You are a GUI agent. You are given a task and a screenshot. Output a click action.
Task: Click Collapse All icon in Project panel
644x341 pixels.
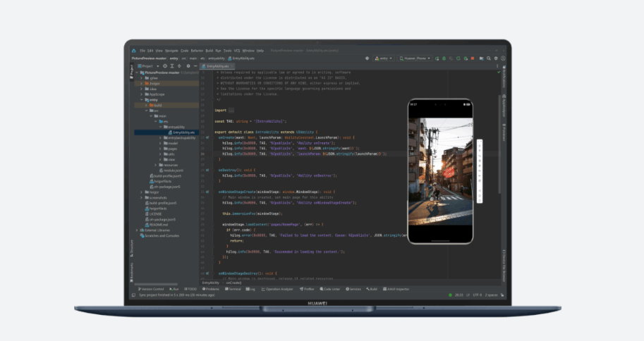179,66
